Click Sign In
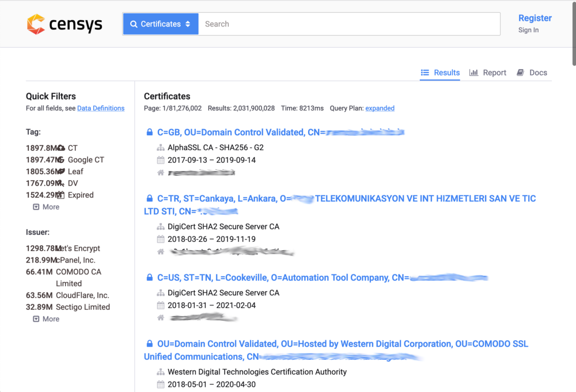Screen dimensions: 576x392 click(528, 30)
